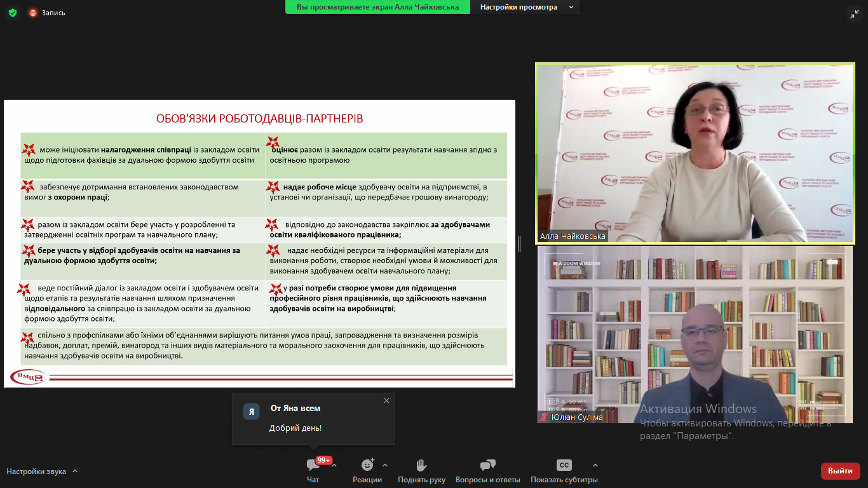
Task: Click the Я avatar in the chat popup
Action: [x=251, y=412]
